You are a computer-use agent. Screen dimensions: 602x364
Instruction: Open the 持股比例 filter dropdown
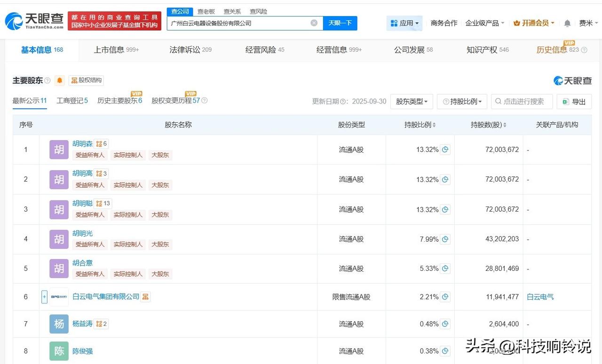tap(462, 101)
